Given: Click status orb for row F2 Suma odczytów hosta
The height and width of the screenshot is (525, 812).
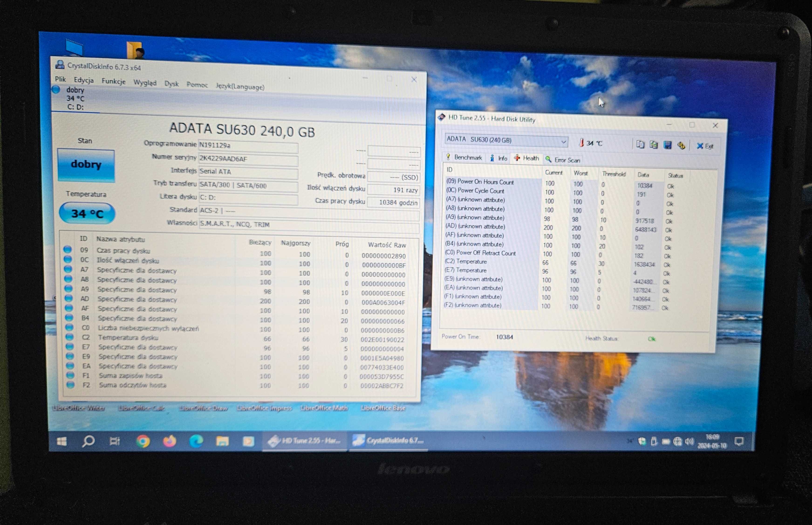Looking at the screenshot, I should 71,385.
